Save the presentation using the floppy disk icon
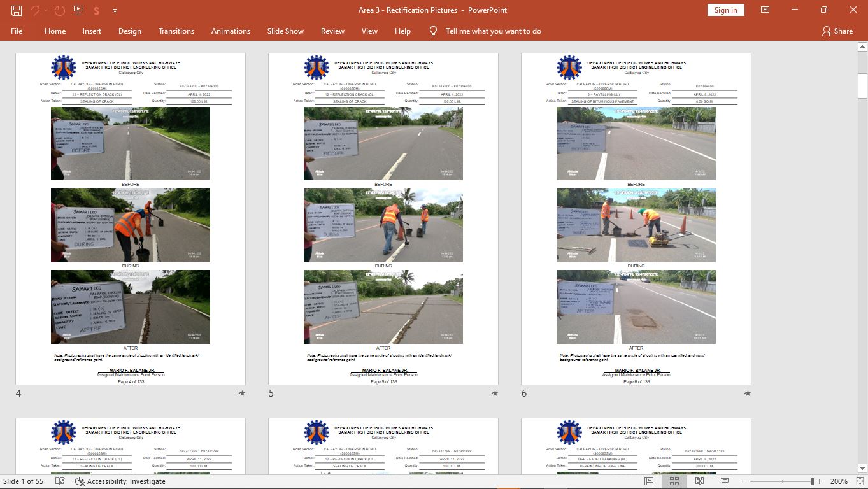 [17, 10]
